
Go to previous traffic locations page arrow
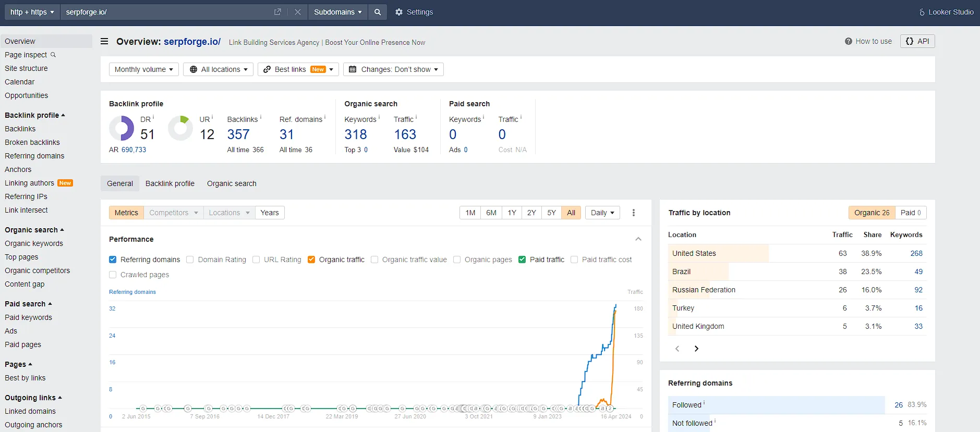coord(677,349)
